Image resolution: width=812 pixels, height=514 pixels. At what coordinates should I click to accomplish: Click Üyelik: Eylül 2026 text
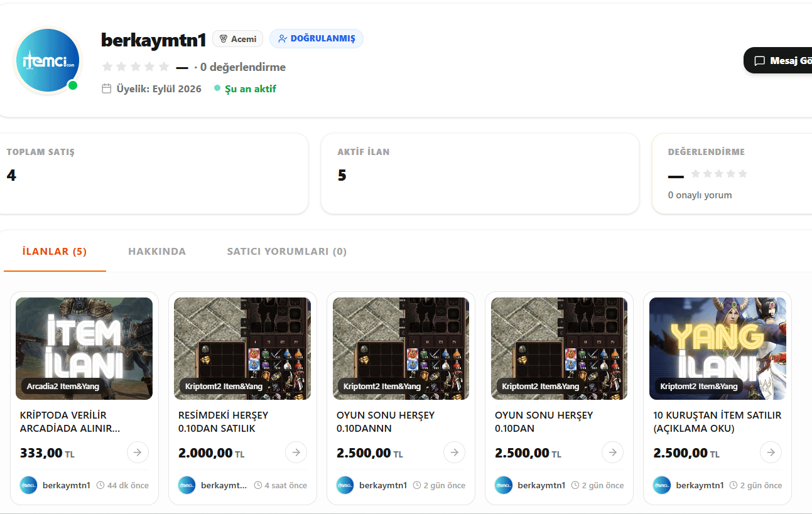[159, 88]
